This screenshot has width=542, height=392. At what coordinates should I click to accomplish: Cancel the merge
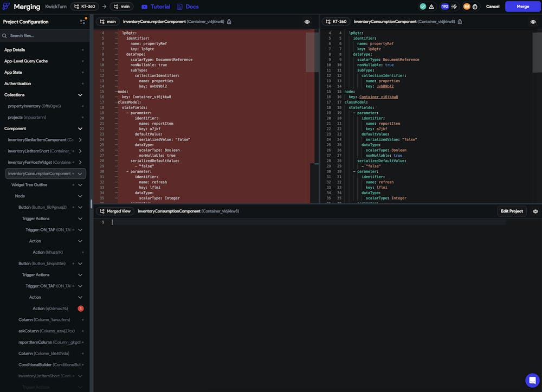click(493, 7)
